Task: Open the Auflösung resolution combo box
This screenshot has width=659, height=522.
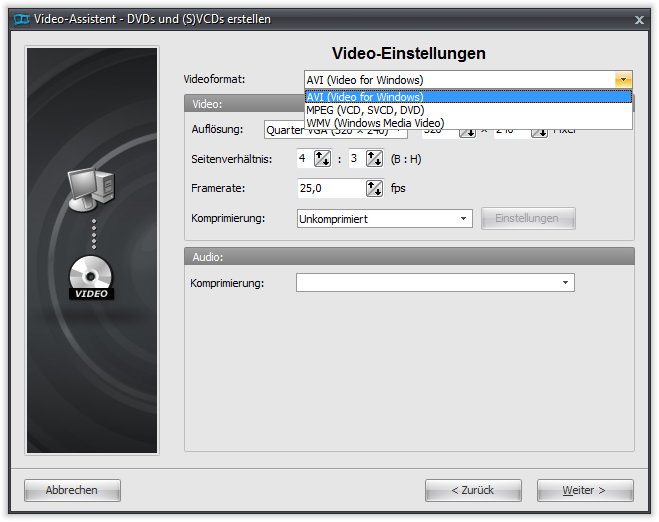Action: tap(335, 132)
